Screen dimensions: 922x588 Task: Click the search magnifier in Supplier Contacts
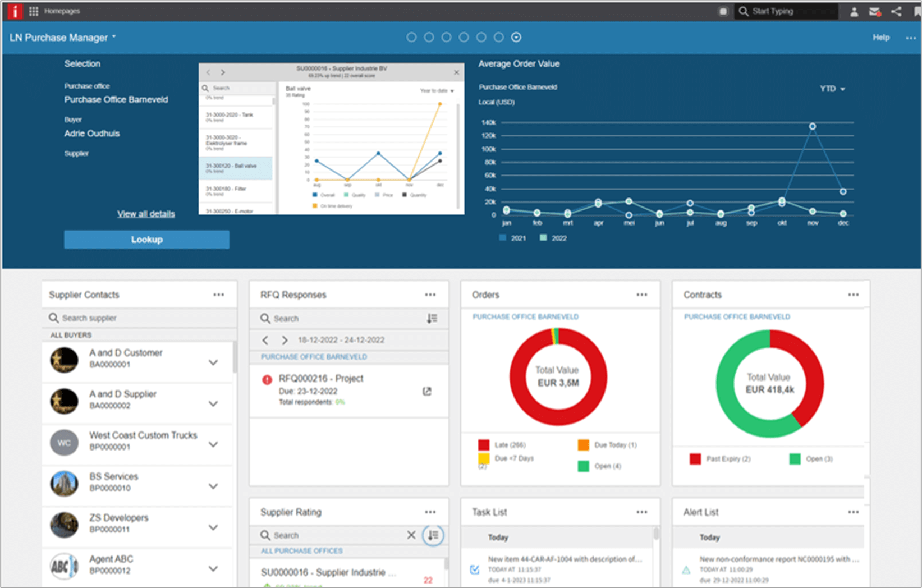[x=53, y=318]
